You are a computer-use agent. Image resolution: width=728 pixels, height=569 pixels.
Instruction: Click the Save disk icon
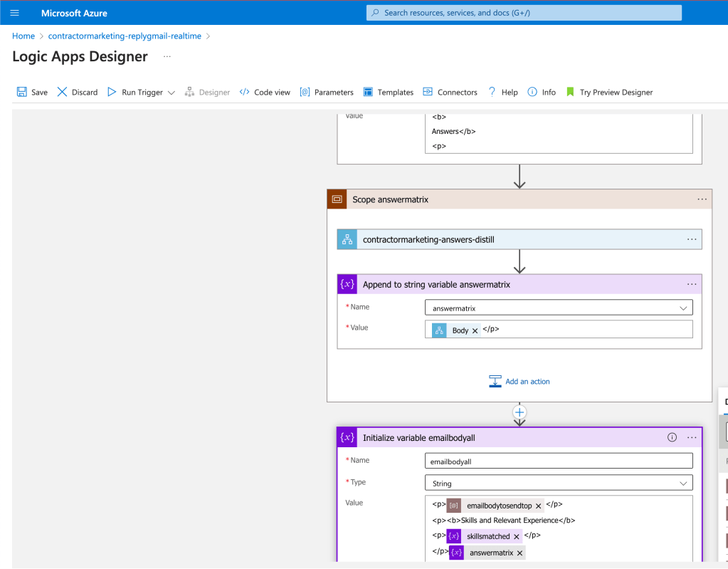pyautogui.click(x=22, y=92)
